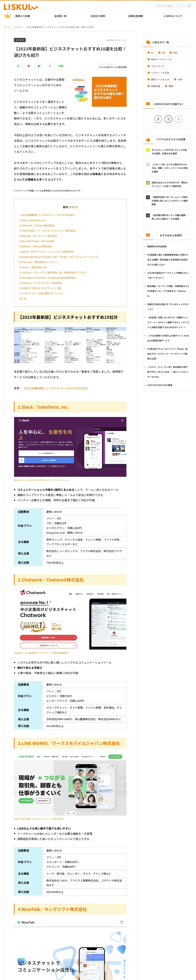Click the sidebar Facebook circle icon
This screenshot has height=980, width=196.
158,119
